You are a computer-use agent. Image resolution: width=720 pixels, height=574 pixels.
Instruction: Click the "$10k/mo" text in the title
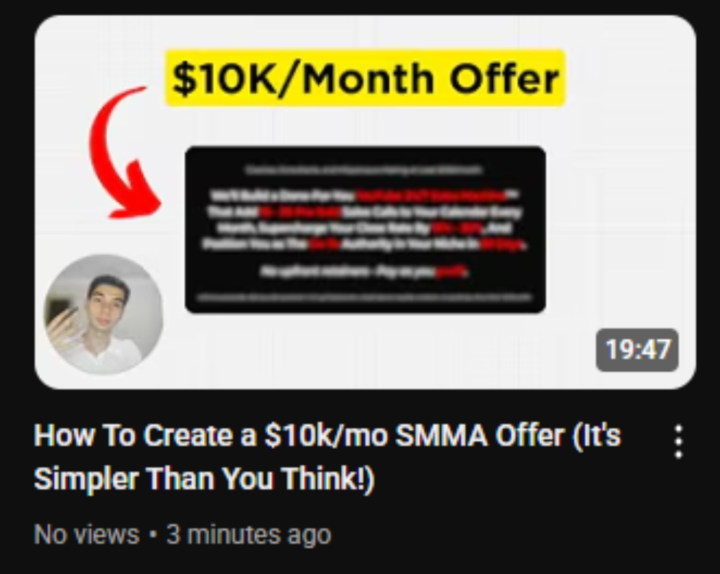[x=326, y=435]
